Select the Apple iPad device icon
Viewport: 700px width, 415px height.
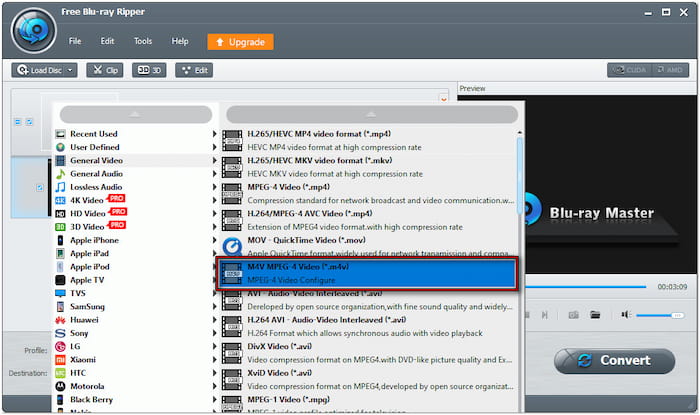point(60,253)
